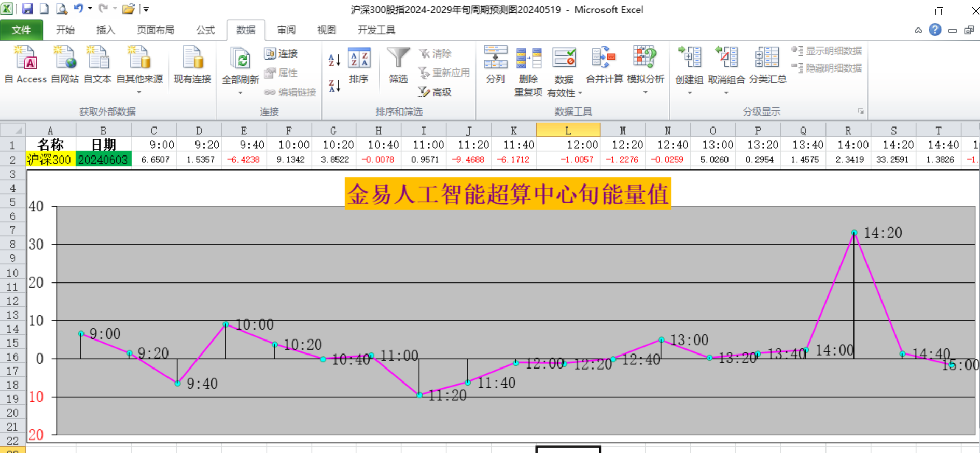Sort ascending with the A-Z icon
980x453 pixels.
coord(334,60)
